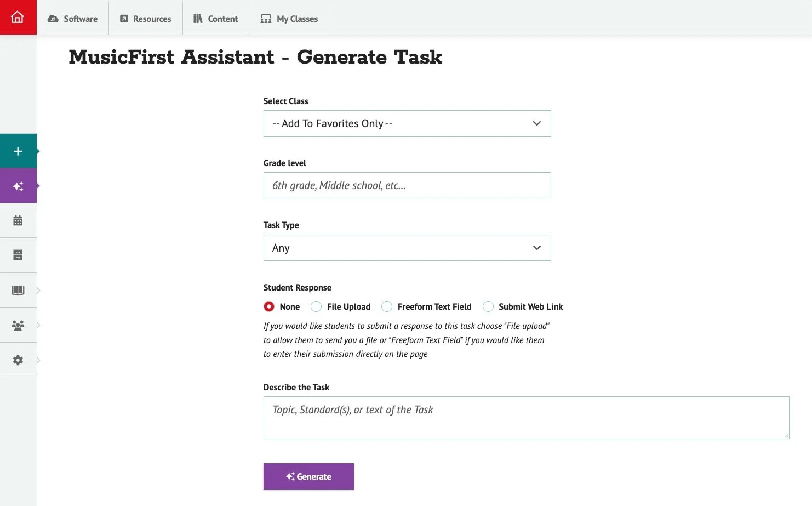812x506 pixels.
Task: Open the My Classes menu
Action: pyautogui.click(x=289, y=19)
